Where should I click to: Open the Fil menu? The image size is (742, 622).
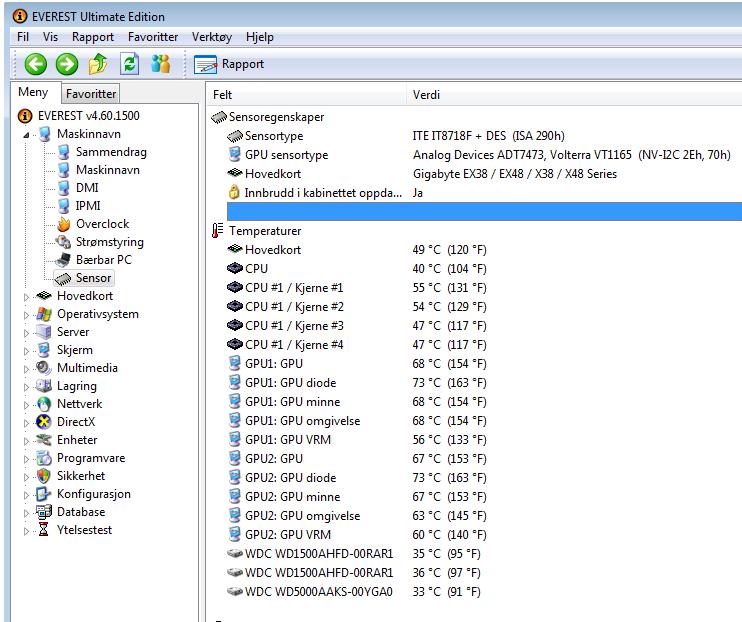[23, 37]
